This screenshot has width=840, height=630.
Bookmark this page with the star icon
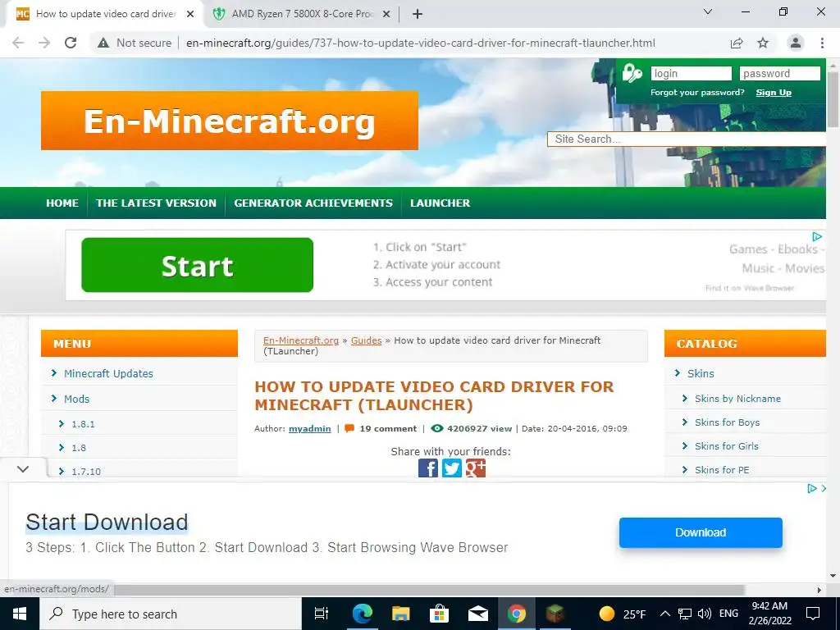coord(763,43)
